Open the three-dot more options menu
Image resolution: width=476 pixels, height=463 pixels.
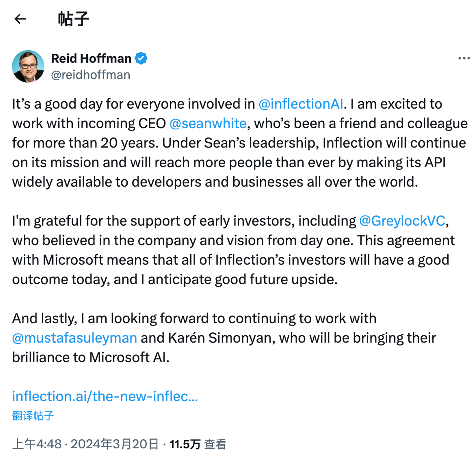[x=464, y=58]
